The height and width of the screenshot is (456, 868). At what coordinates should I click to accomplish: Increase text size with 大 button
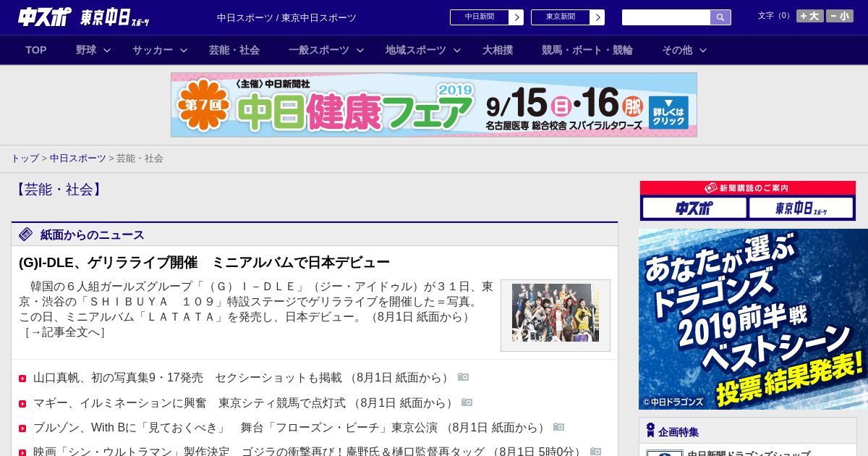click(809, 16)
